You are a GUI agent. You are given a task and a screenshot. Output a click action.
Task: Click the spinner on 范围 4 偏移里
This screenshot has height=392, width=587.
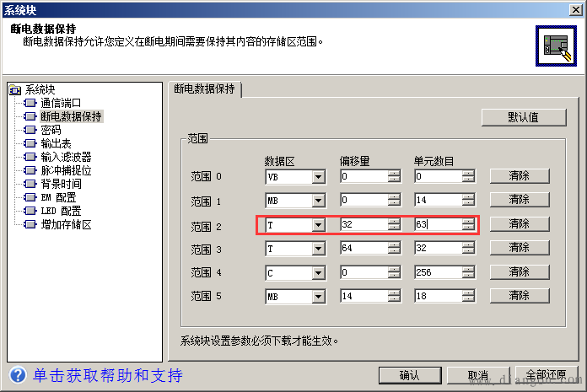tap(394, 272)
